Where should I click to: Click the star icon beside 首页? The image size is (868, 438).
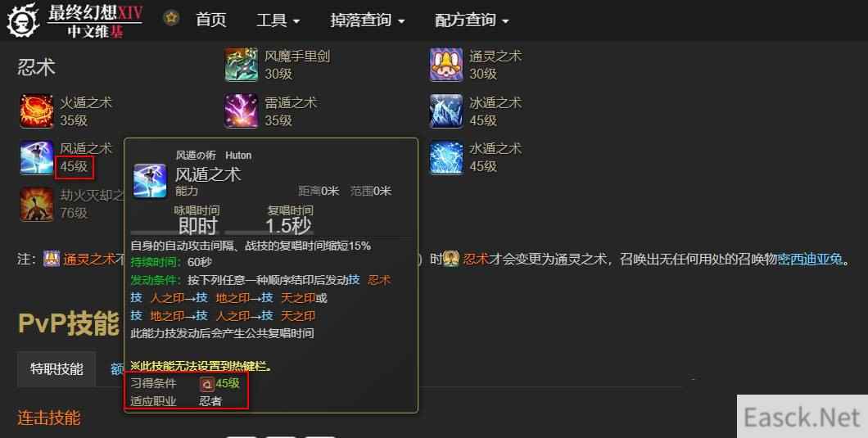tap(172, 18)
